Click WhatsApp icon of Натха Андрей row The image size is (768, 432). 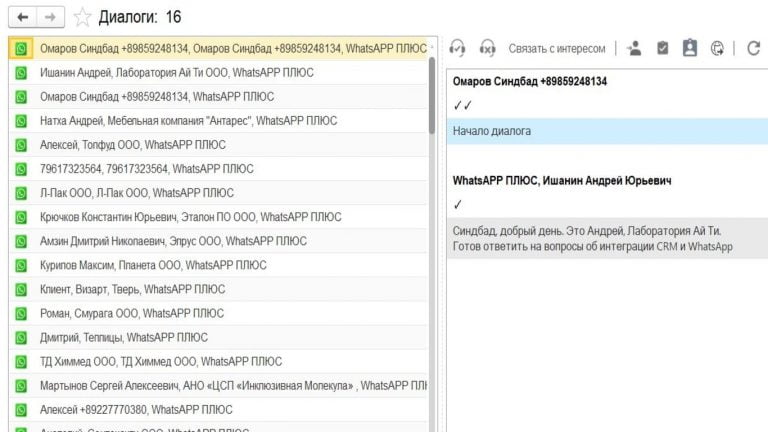[21, 120]
